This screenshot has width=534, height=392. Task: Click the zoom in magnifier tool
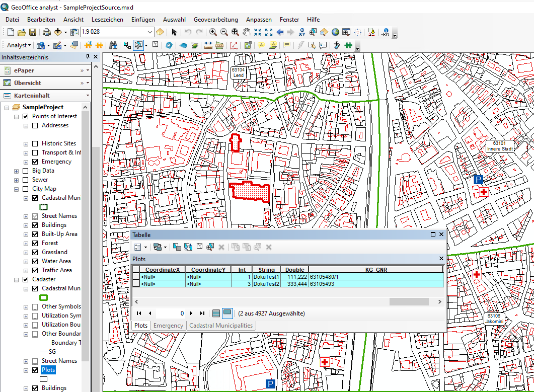click(x=213, y=32)
